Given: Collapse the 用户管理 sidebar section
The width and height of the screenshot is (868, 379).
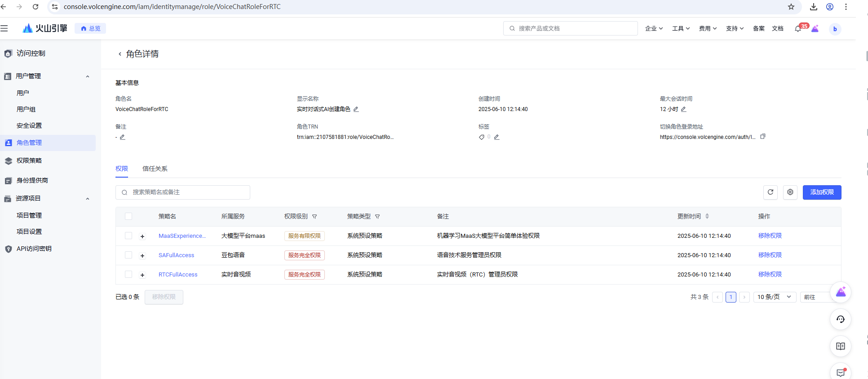Looking at the screenshot, I should pyautogui.click(x=88, y=76).
